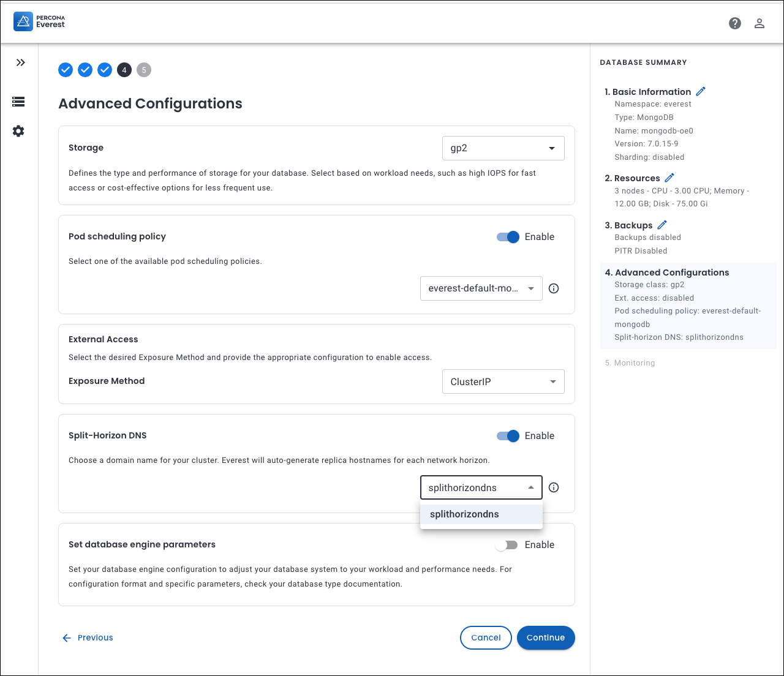Edit Backups section pencil icon
This screenshot has height=676, width=784.
662,225
